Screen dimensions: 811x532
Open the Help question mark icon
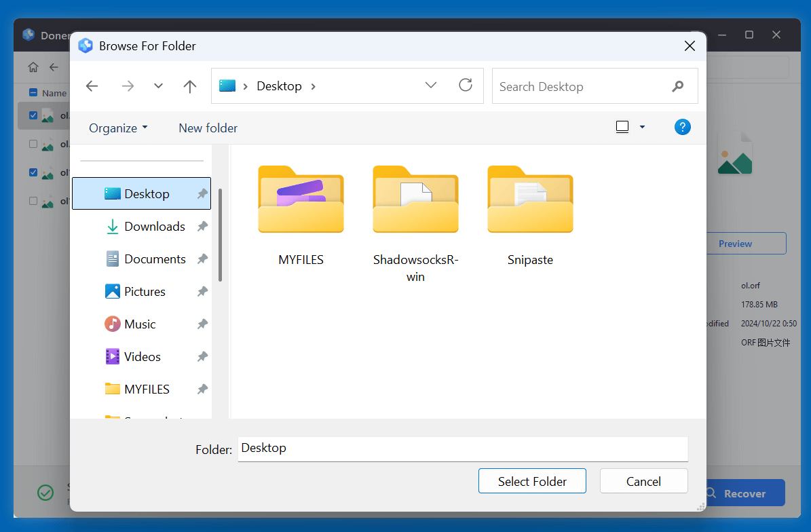(682, 127)
